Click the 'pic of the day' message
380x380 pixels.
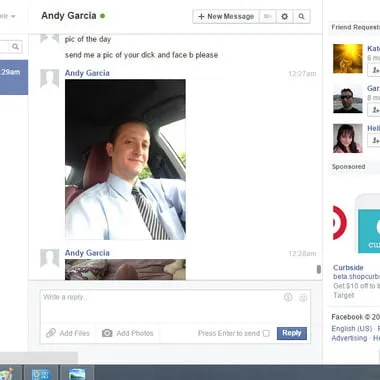[88, 39]
